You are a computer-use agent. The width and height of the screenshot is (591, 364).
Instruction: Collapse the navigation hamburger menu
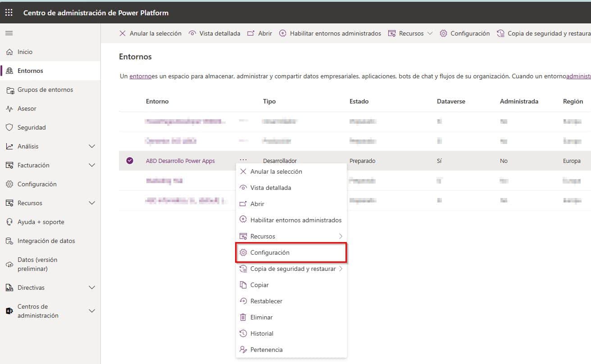coord(9,33)
